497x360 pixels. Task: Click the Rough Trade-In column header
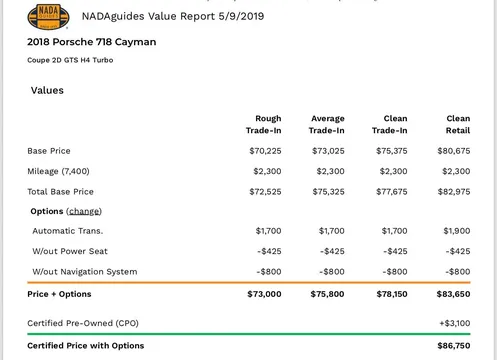pos(264,124)
